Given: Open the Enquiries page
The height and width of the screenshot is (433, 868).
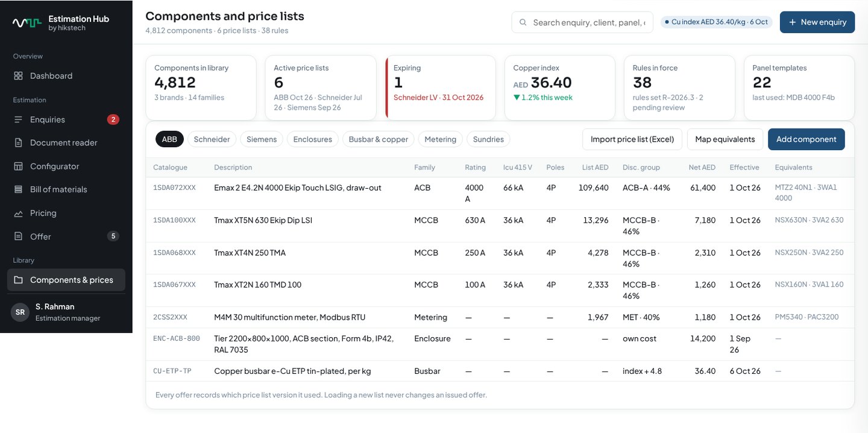Looking at the screenshot, I should (66, 119).
